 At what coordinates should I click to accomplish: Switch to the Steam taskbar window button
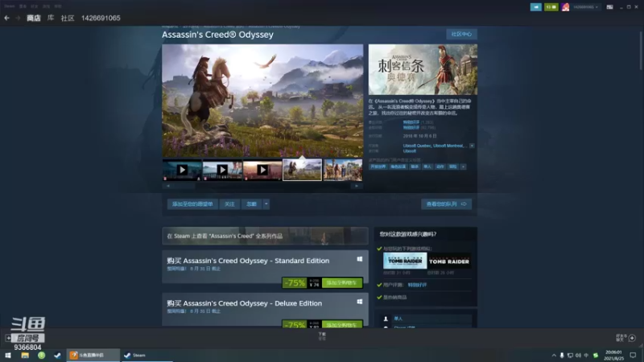pos(147,356)
